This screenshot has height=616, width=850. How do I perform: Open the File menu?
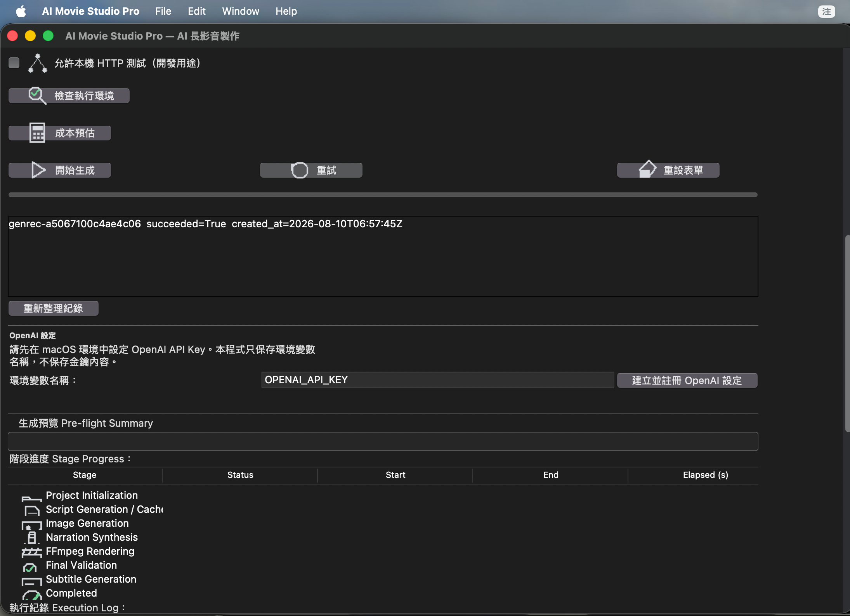click(163, 11)
